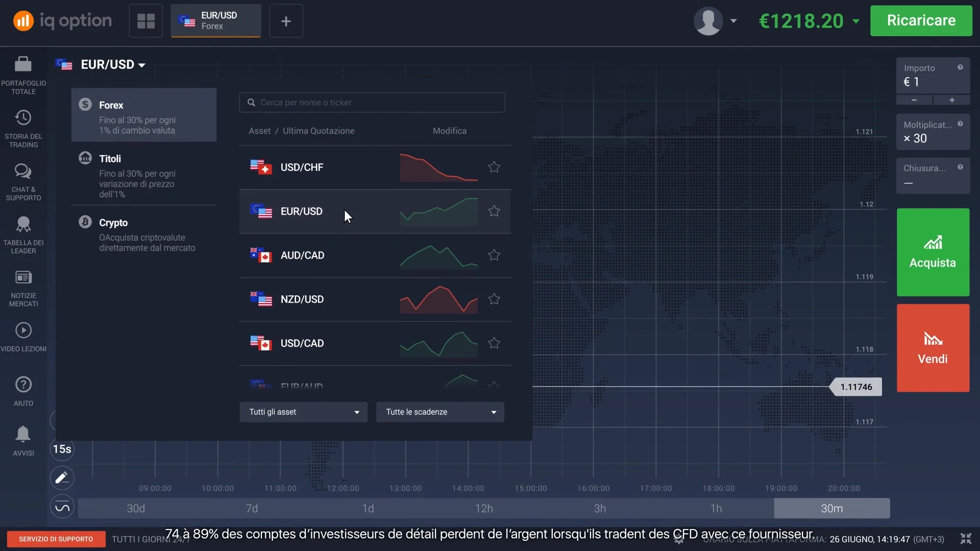Click the asset search field
980x551 pixels.
(x=372, y=102)
